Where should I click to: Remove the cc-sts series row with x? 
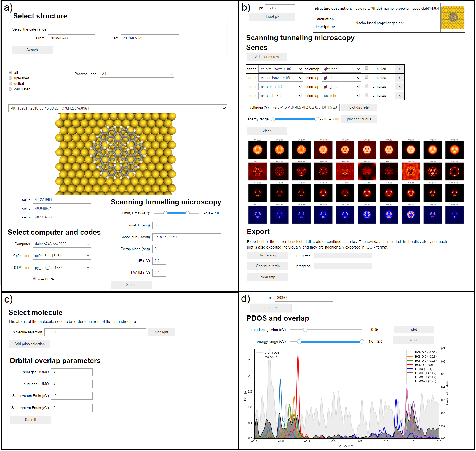pyautogui.click(x=399, y=78)
